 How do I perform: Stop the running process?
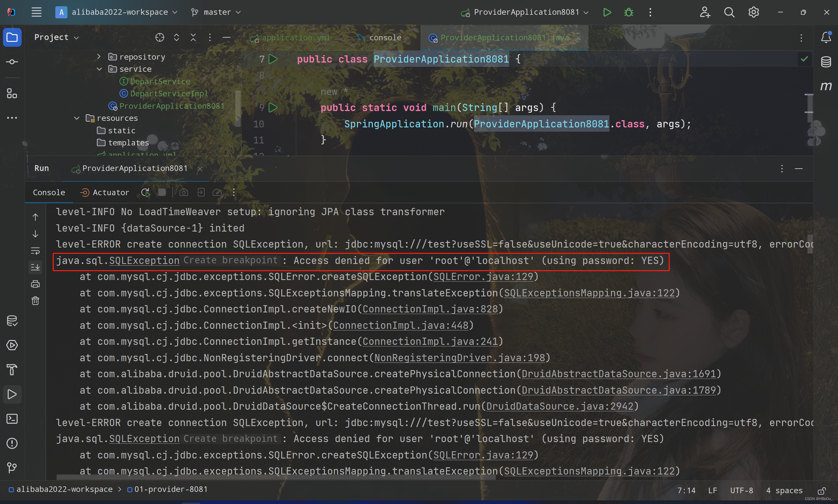pos(162,193)
